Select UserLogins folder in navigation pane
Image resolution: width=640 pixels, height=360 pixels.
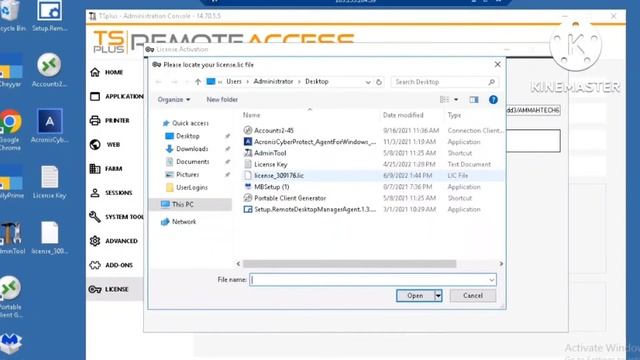(x=192, y=187)
